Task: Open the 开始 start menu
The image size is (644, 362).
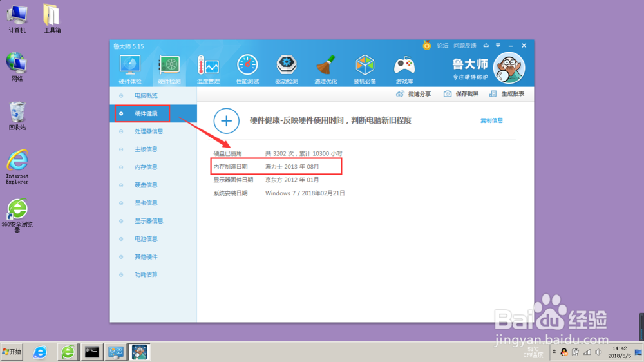Action: (x=12, y=352)
